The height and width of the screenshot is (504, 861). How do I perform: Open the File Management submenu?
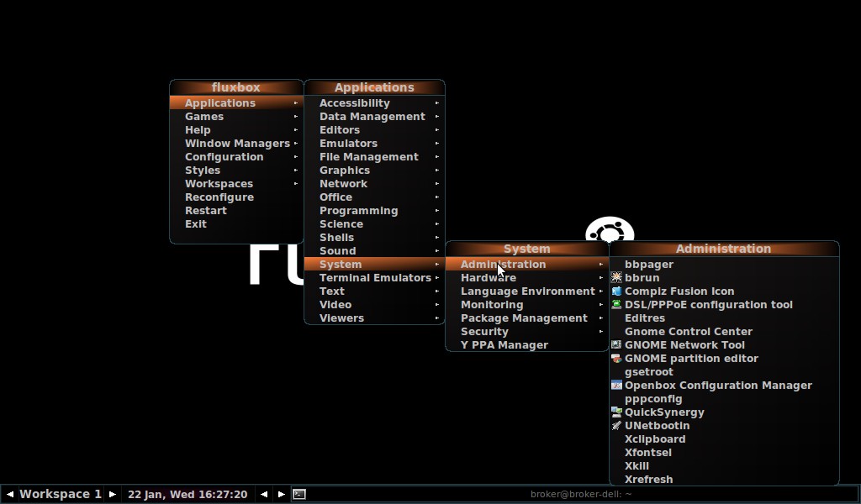tap(374, 157)
